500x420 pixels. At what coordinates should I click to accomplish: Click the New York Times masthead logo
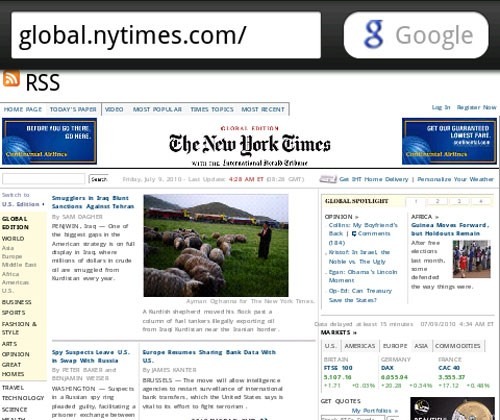pos(249,145)
